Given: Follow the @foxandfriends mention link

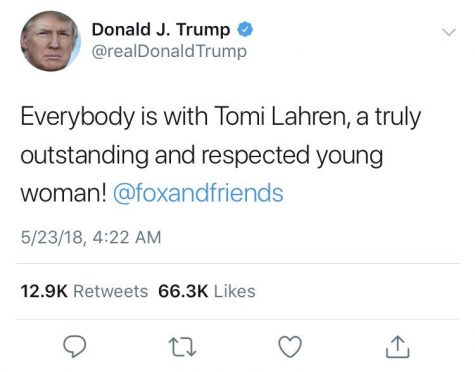Looking at the screenshot, I should 198,193.
